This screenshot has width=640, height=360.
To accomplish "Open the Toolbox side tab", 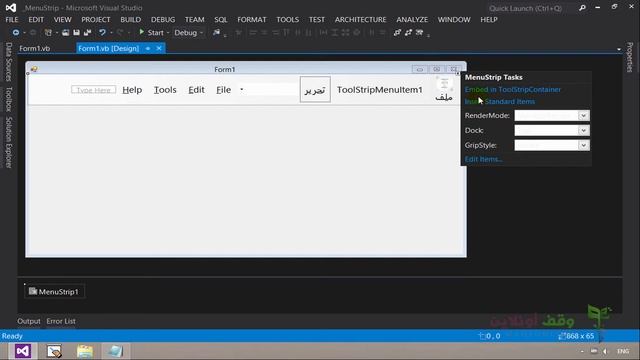I will 9,99.
